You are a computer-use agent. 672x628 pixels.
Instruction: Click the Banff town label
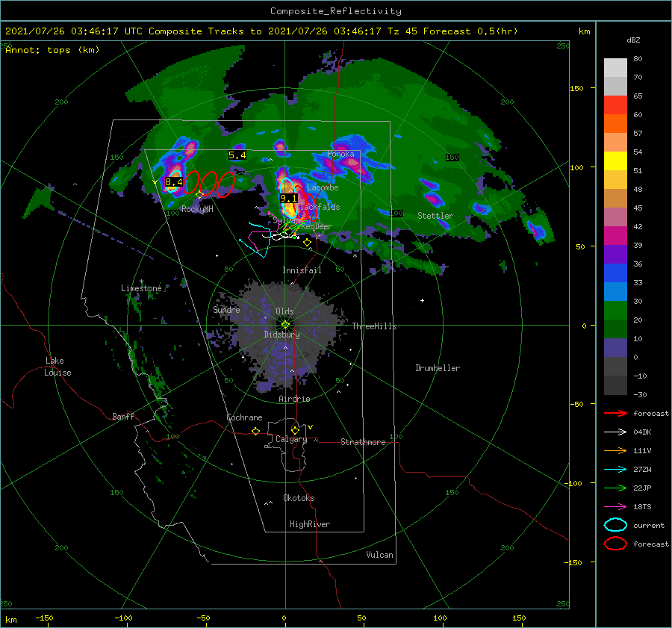(x=123, y=416)
